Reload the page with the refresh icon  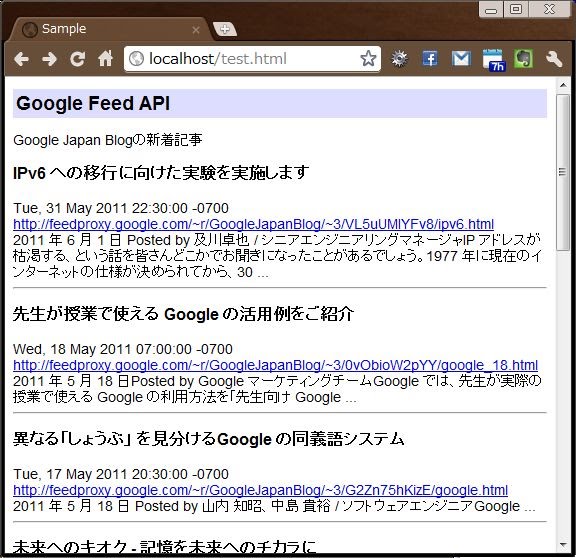click(78, 59)
